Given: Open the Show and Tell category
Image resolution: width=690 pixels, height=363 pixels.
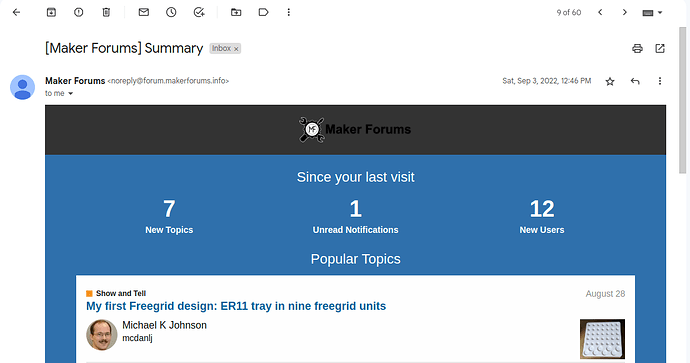Looking at the screenshot, I should pos(116,293).
